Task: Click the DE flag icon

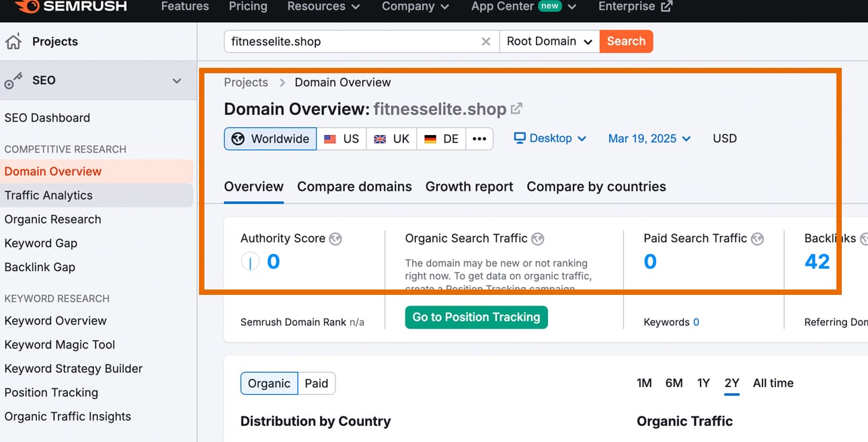Action: tap(430, 139)
